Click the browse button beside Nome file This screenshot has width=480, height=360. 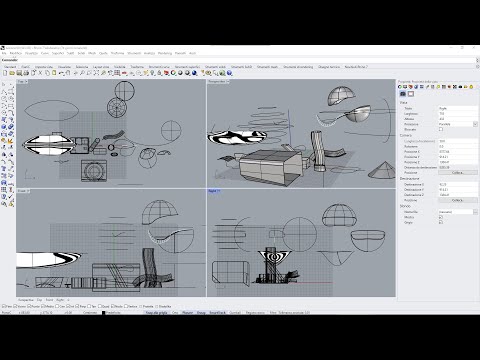[x=475, y=212]
